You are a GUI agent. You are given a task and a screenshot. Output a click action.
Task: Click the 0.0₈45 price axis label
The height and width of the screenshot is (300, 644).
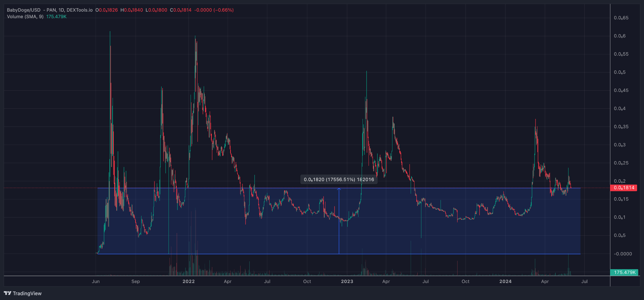621,91
